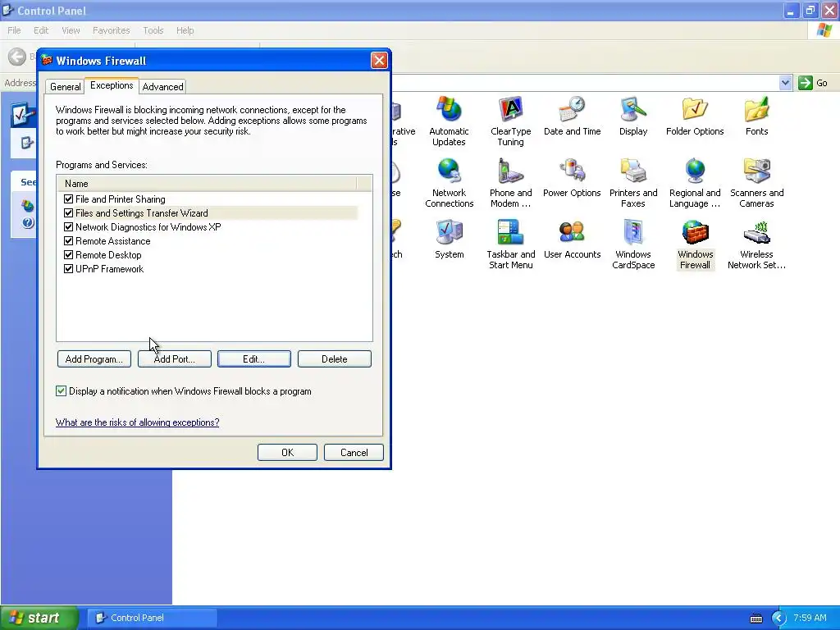The height and width of the screenshot is (630, 840).
Task: Open the address bar dropdown arrow
Action: pos(785,83)
